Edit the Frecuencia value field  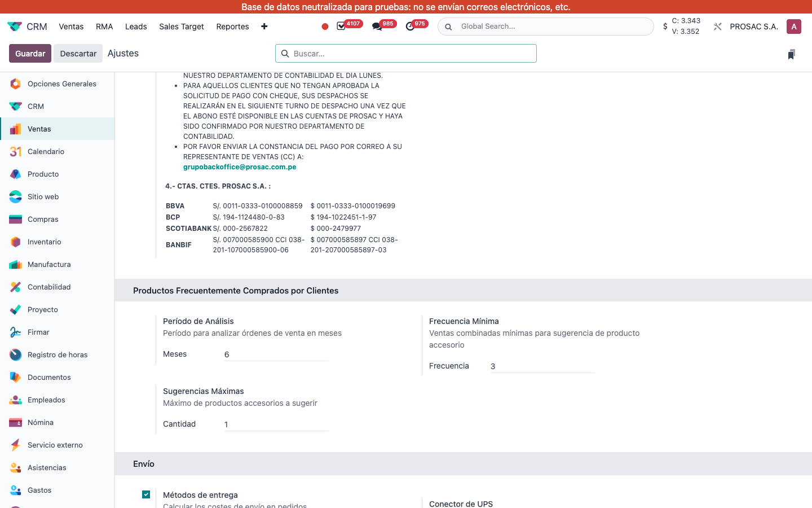[542, 366]
